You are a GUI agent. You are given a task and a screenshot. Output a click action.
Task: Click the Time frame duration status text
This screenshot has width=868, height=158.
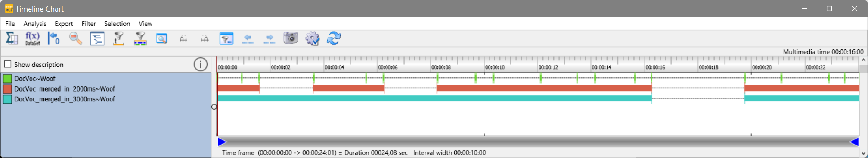315,153
